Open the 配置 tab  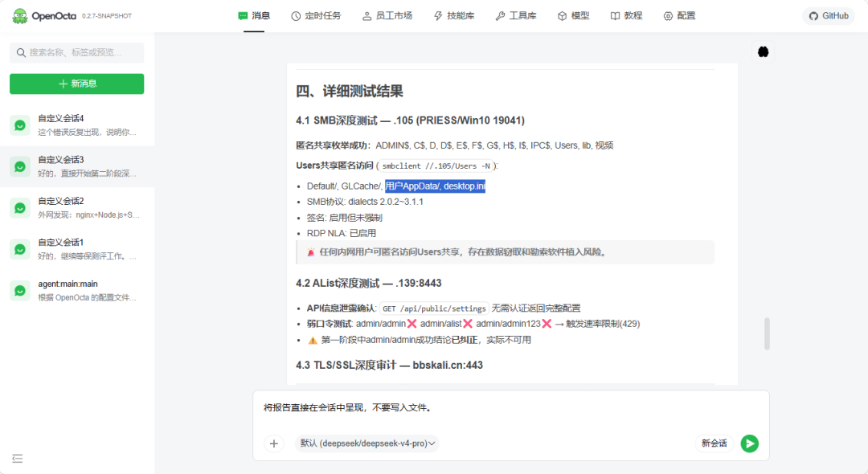point(679,16)
